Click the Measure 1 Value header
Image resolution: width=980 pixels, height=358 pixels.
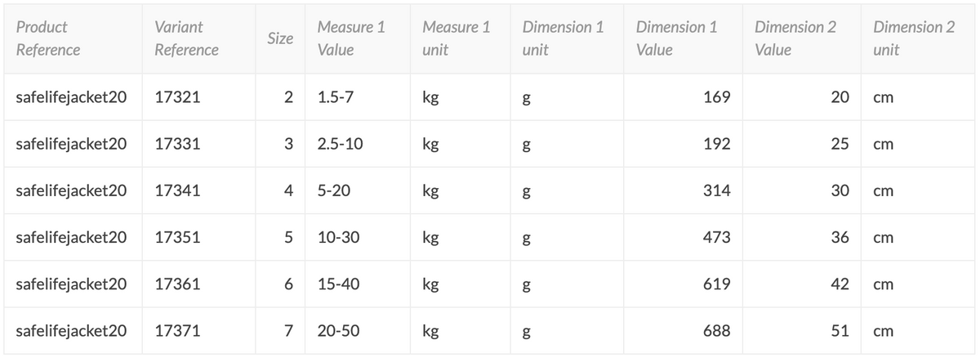(x=351, y=38)
